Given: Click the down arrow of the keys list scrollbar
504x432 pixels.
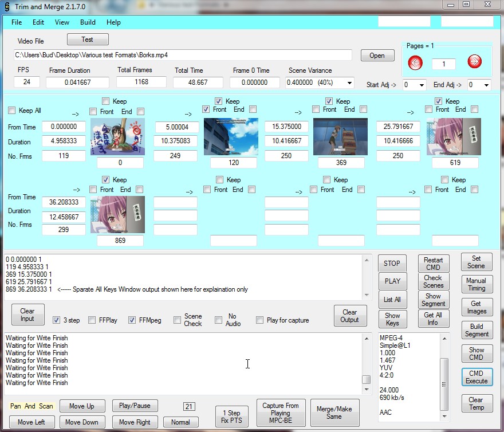Looking at the screenshot, I should 367,295.
